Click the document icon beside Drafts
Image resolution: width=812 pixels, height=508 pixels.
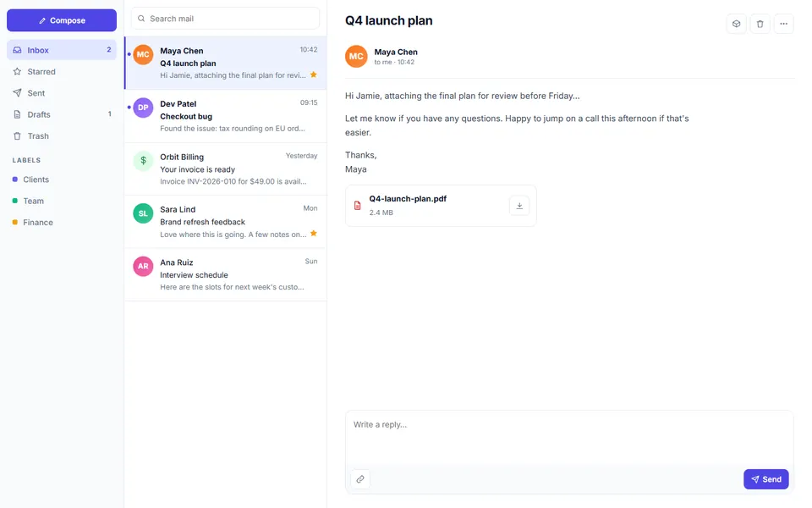[17, 114]
